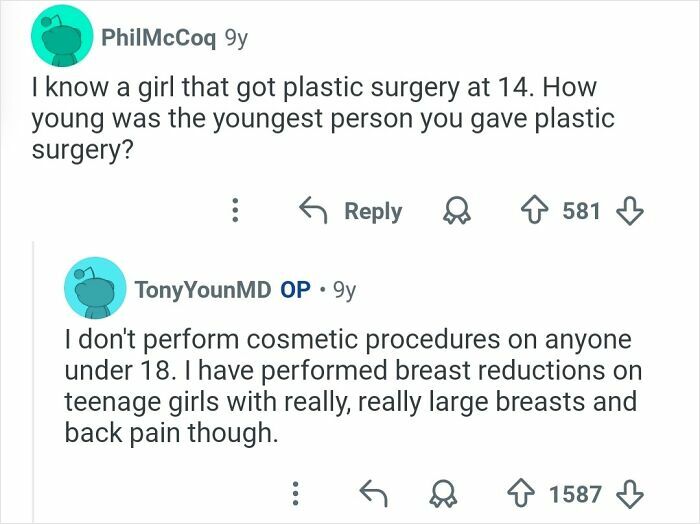Click the 9y timestamp on PhilMcCoq's comment

tap(236, 38)
